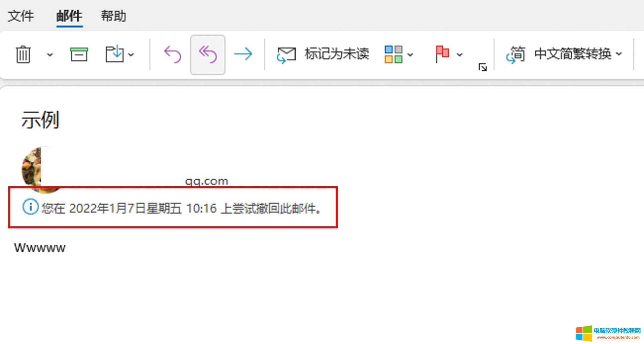Viewport: 644px width, 344px height.
Task: Expand the follow-up flag dropdown arrow
Action: (460, 55)
